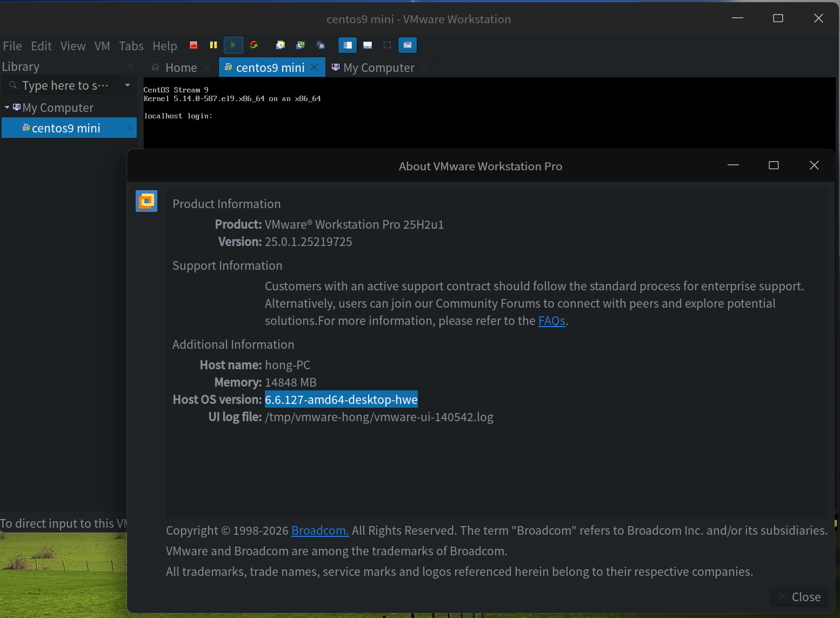Click the product name VMware Workstation Pro 25H2u1
840x618 pixels.
click(354, 224)
